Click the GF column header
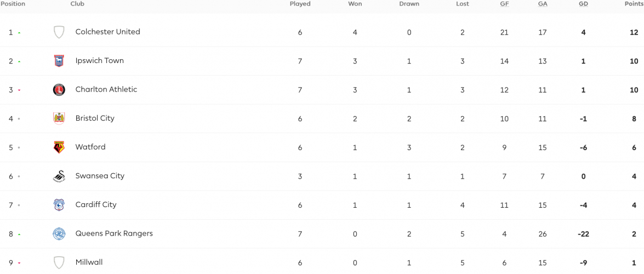The height and width of the screenshot is (274, 644). tap(504, 4)
